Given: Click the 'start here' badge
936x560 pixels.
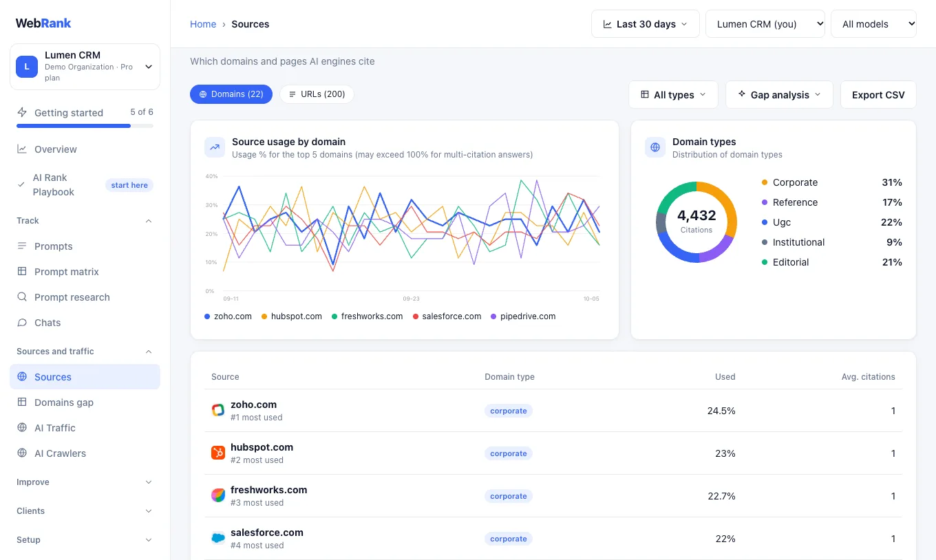Looking at the screenshot, I should (x=129, y=185).
